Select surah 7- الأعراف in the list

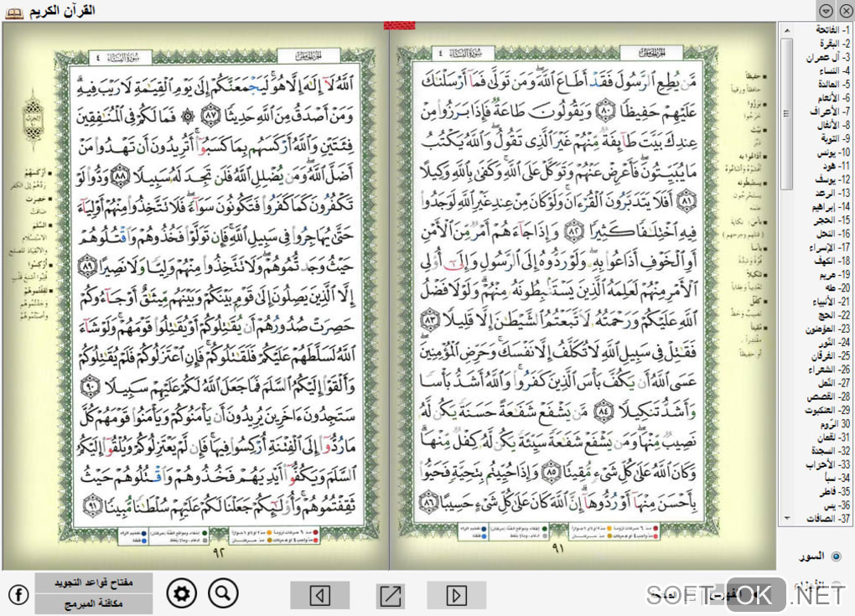(x=831, y=111)
